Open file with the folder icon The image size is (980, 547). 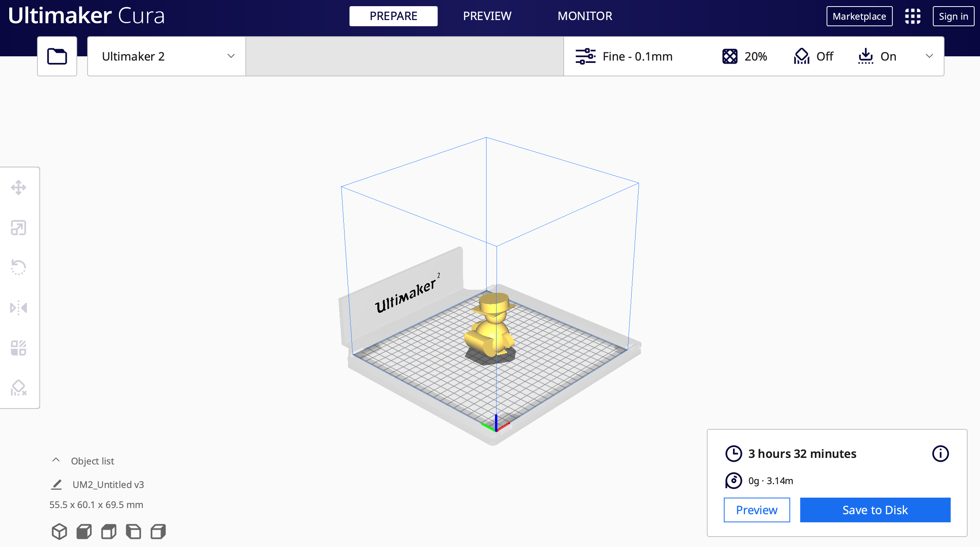(x=57, y=56)
